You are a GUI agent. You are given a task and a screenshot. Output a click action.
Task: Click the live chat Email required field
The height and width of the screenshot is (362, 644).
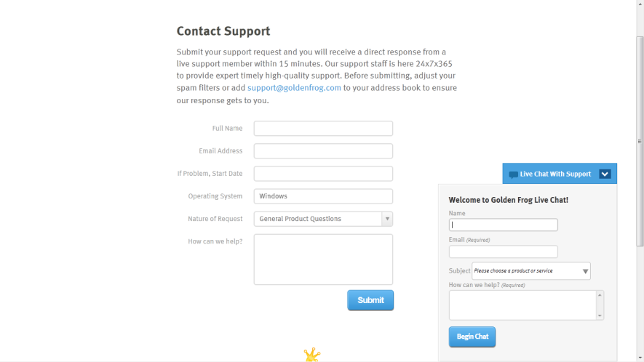[503, 252]
